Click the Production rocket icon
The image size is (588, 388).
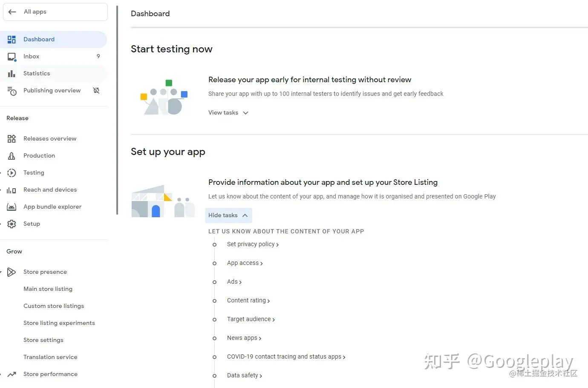click(x=12, y=156)
